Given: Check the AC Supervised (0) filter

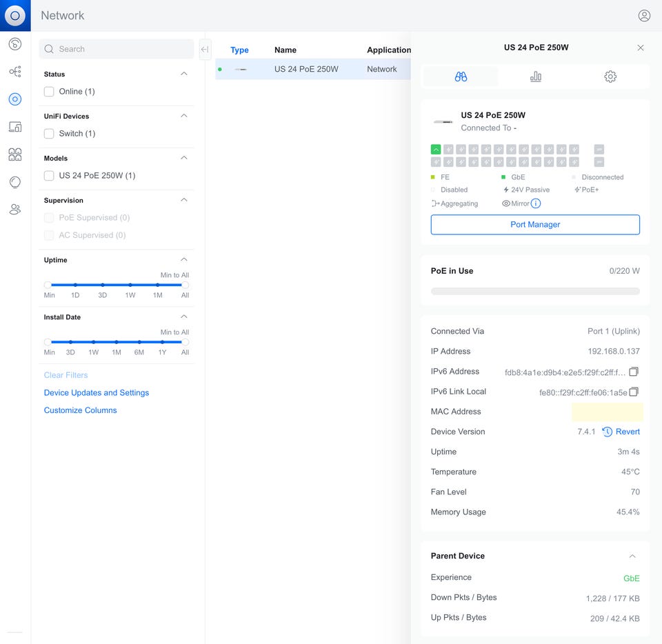Looking at the screenshot, I should pos(49,235).
